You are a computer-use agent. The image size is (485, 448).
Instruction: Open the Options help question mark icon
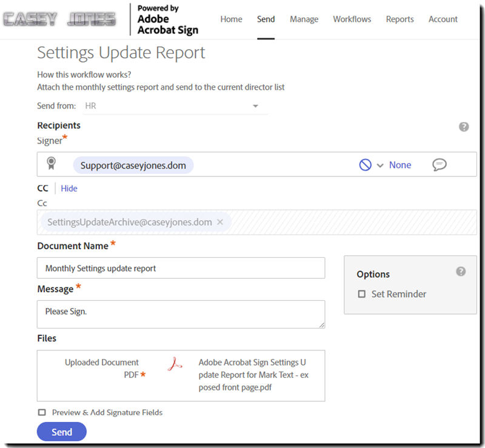[x=462, y=272]
